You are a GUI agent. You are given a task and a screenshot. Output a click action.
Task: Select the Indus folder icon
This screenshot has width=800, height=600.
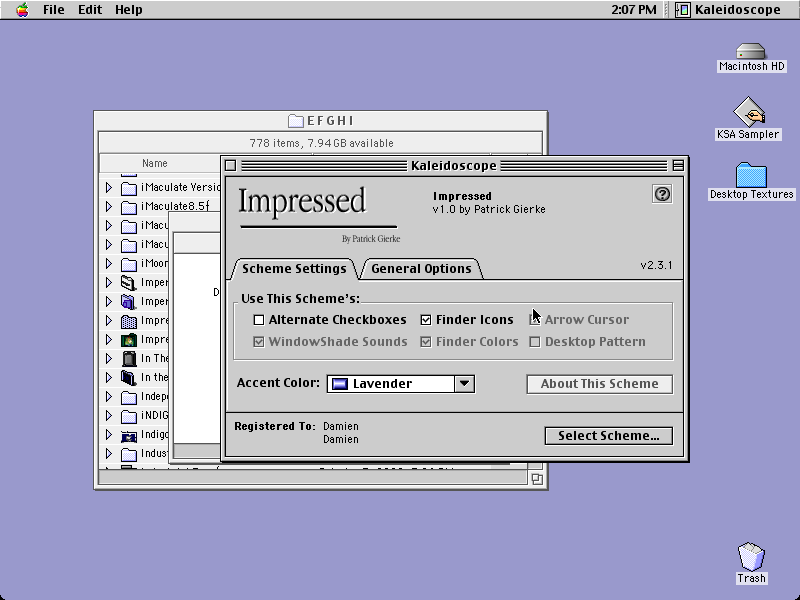[129, 454]
